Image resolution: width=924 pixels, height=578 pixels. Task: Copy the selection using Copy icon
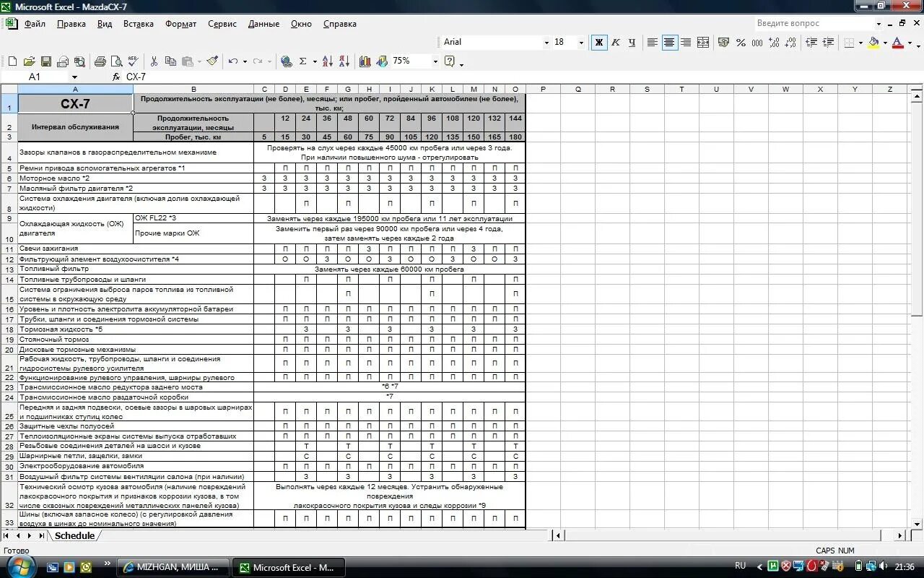(170, 61)
